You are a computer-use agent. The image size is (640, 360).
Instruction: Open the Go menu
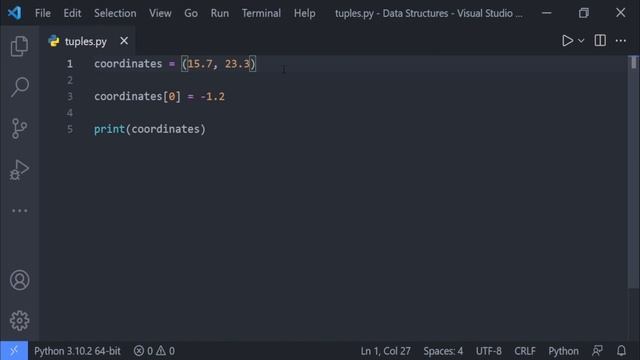coord(191,13)
